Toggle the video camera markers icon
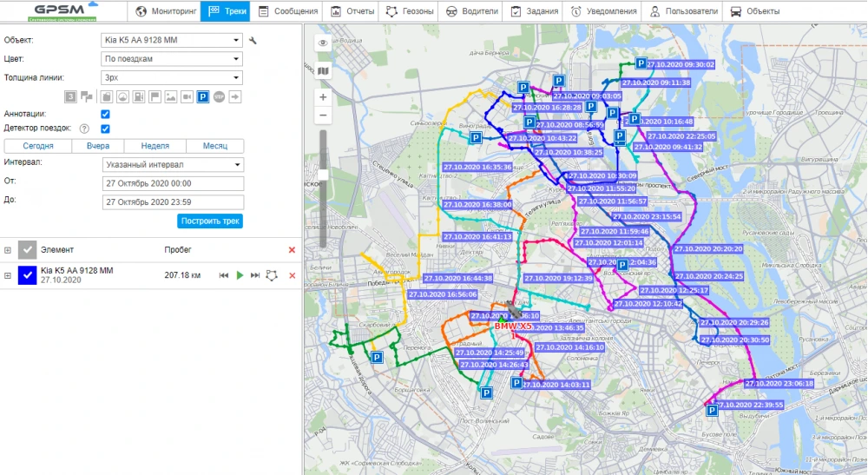868x475 pixels. point(187,96)
